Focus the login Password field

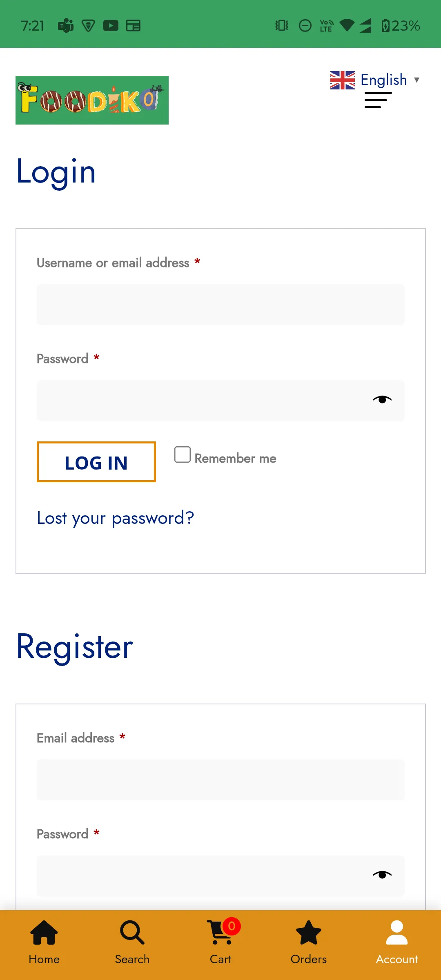coord(200,400)
